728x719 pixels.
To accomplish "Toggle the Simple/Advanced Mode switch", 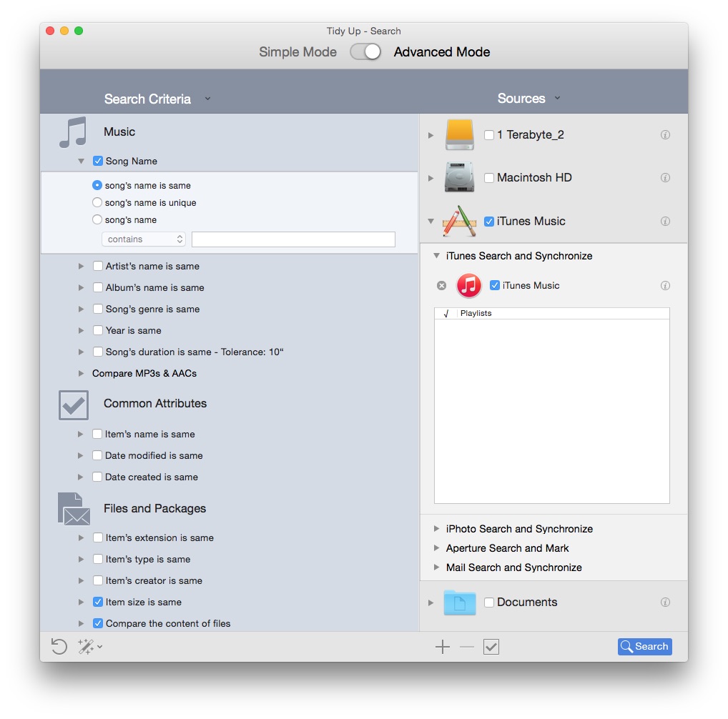I will tap(365, 52).
